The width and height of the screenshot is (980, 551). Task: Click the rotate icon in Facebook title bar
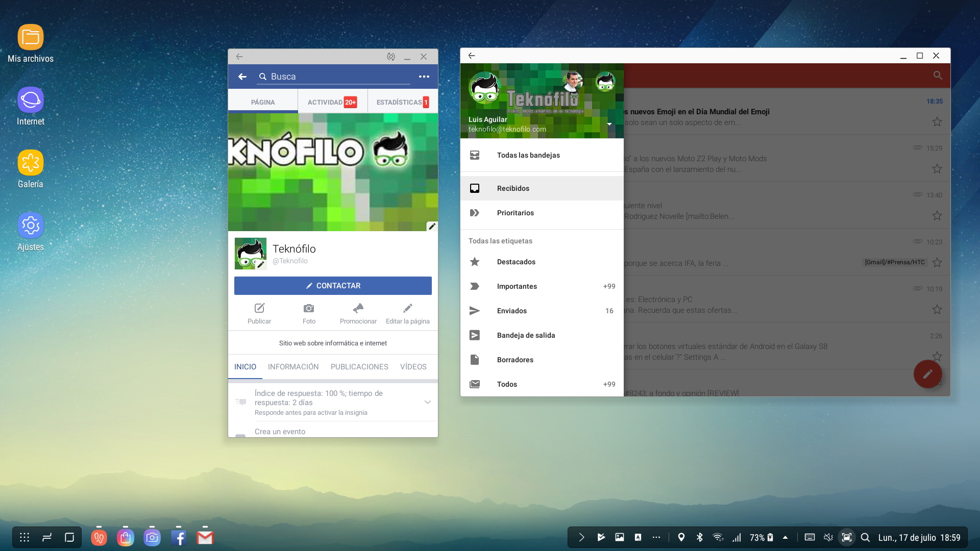pyautogui.click(x=391, y=57)
